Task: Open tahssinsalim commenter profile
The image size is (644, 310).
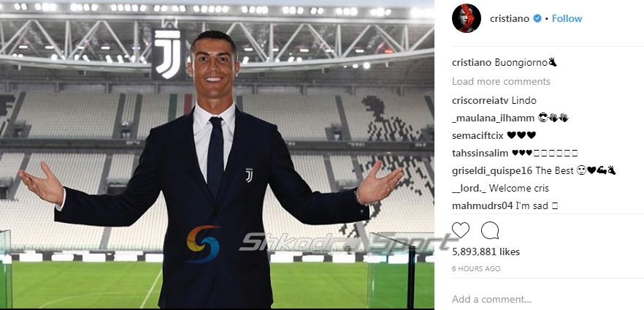Action: click(x=480, y=154)
